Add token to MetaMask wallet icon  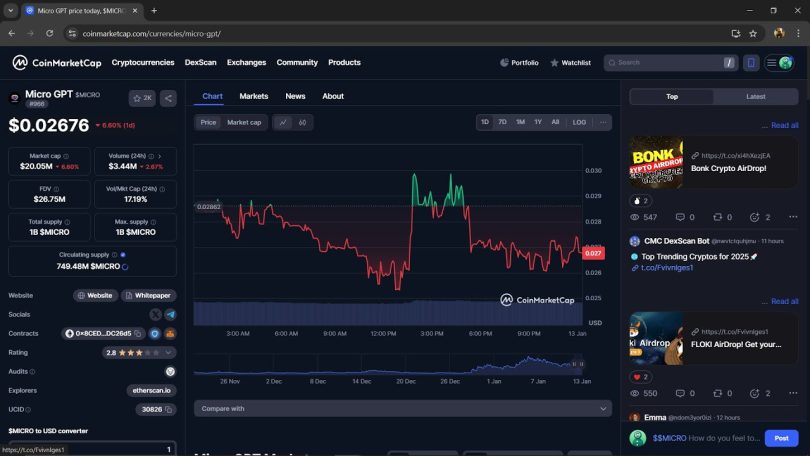(x=170, y=334)
